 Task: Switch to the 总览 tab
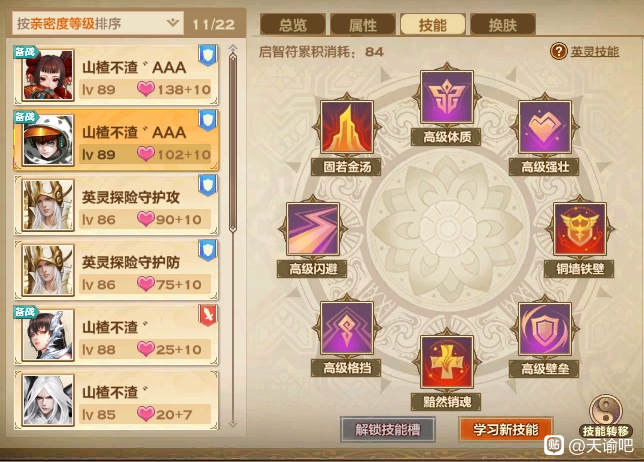(x=293, y=25)
